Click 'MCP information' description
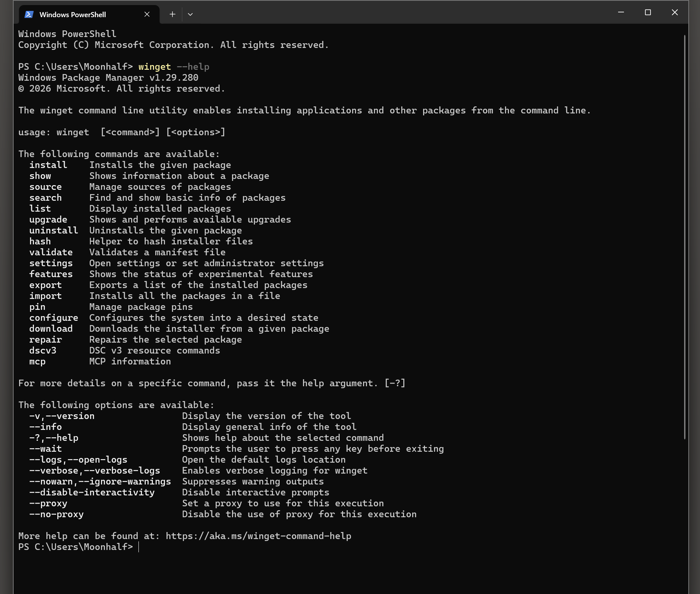Image resolution: width=700 pixels, height=594 pixels. (130, 361)
